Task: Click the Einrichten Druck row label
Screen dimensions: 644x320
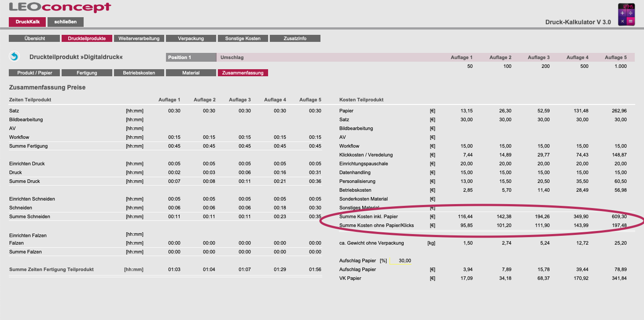Action: point(27,164)
